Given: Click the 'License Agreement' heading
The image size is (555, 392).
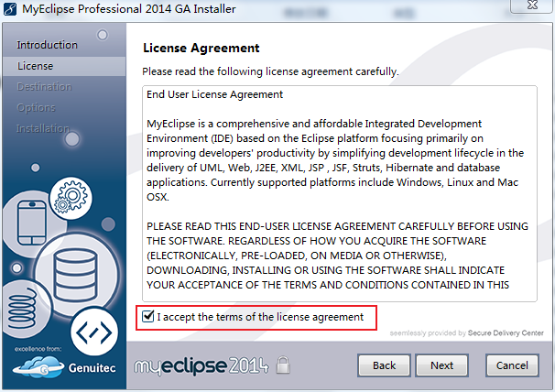Looking at the screenshot, I should pos(201,48).
